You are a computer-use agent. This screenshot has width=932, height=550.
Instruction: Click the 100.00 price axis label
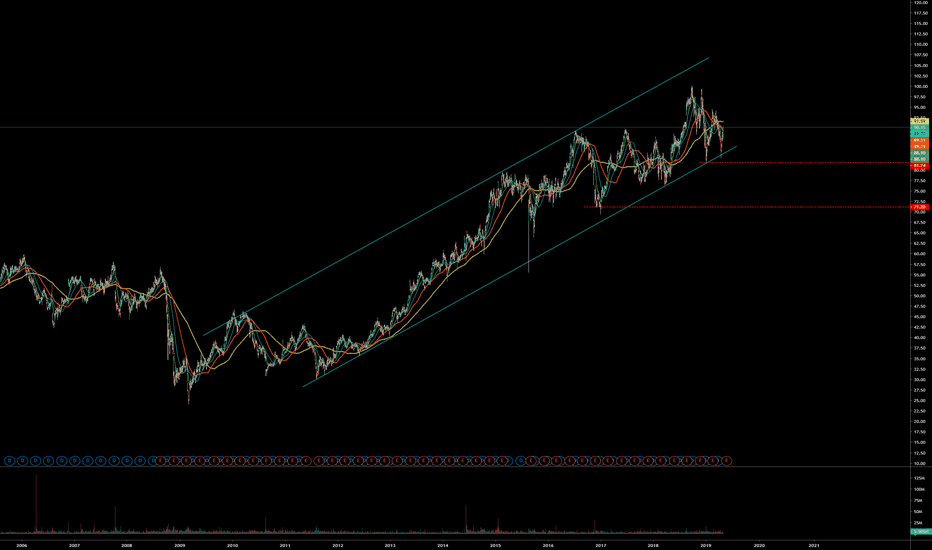(921, 86)
